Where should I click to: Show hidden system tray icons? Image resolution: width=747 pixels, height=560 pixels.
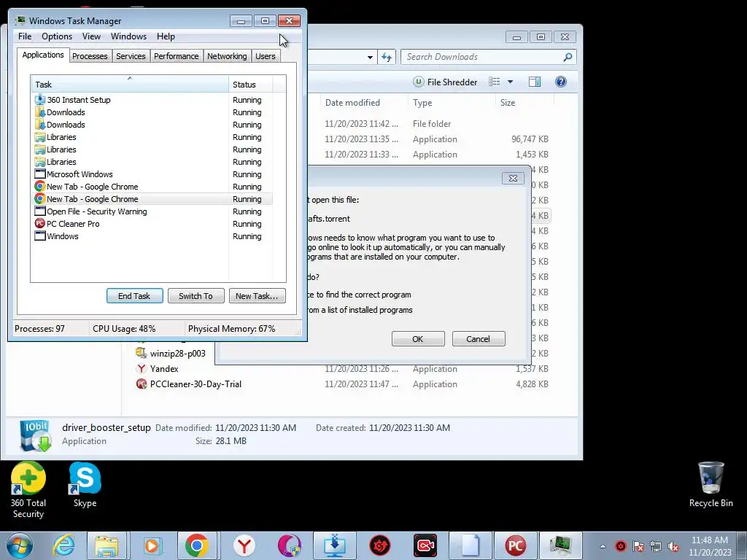point(603,546)
